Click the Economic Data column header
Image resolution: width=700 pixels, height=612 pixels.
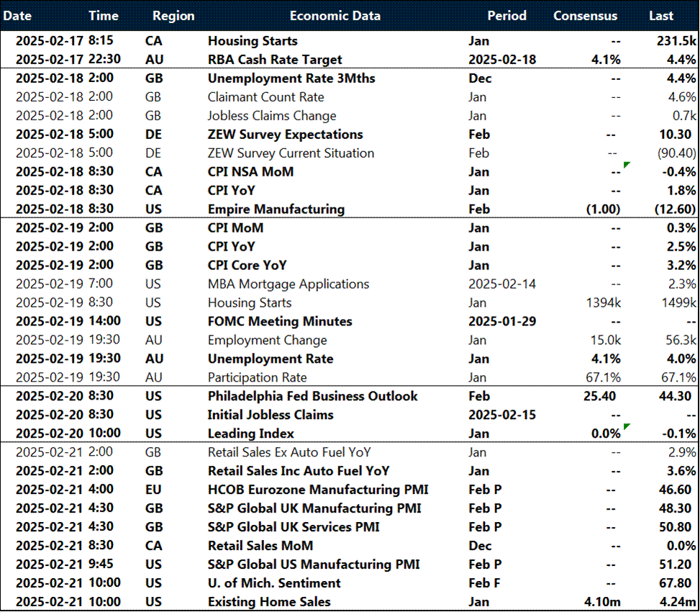[x=335, y=15]
